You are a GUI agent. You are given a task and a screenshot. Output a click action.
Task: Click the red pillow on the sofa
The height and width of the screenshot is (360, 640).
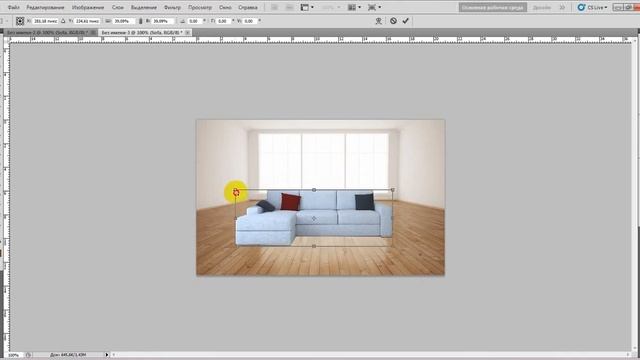291,202
